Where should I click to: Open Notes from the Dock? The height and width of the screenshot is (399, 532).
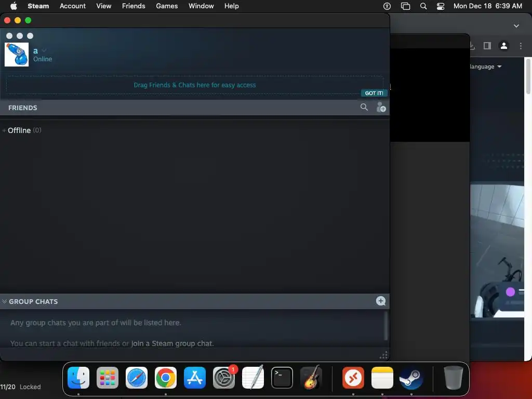pyautogui.click(x=382, y=378)
